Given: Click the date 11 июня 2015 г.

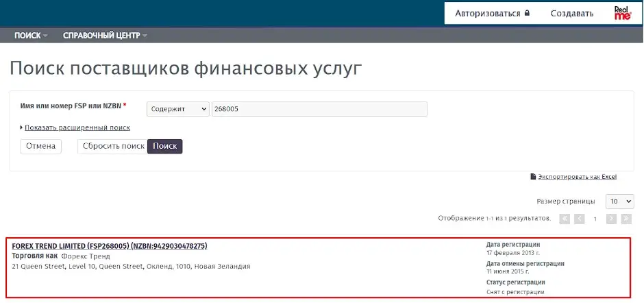Looking at the screenshot, I should click(x=508, y=271).
